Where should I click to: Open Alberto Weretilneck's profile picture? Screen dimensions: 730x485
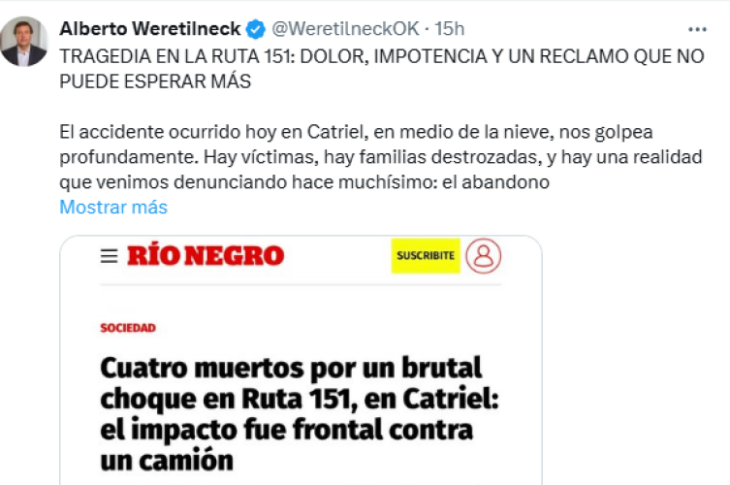pos(24,41)
